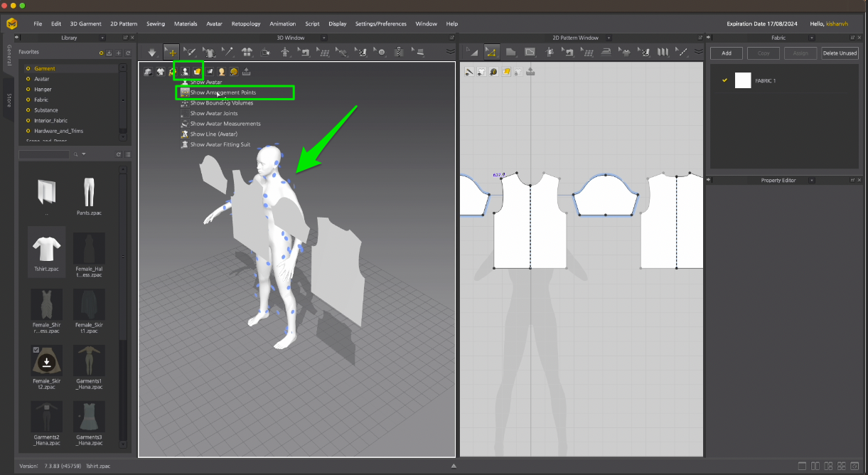Click the pleats tool icon in 2D toolbar
868x475 pixels.
[x=663, y=52]
